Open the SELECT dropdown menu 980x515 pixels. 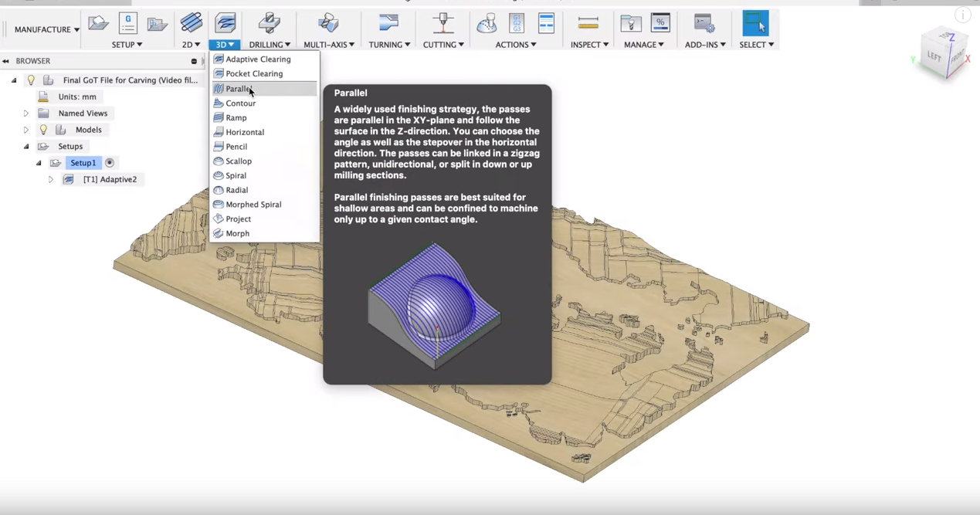point(757,45)
